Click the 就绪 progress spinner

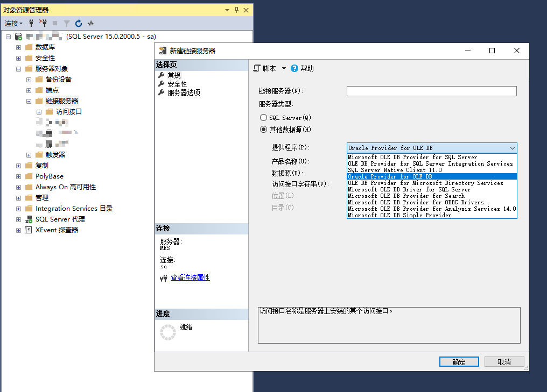(167, 332)
